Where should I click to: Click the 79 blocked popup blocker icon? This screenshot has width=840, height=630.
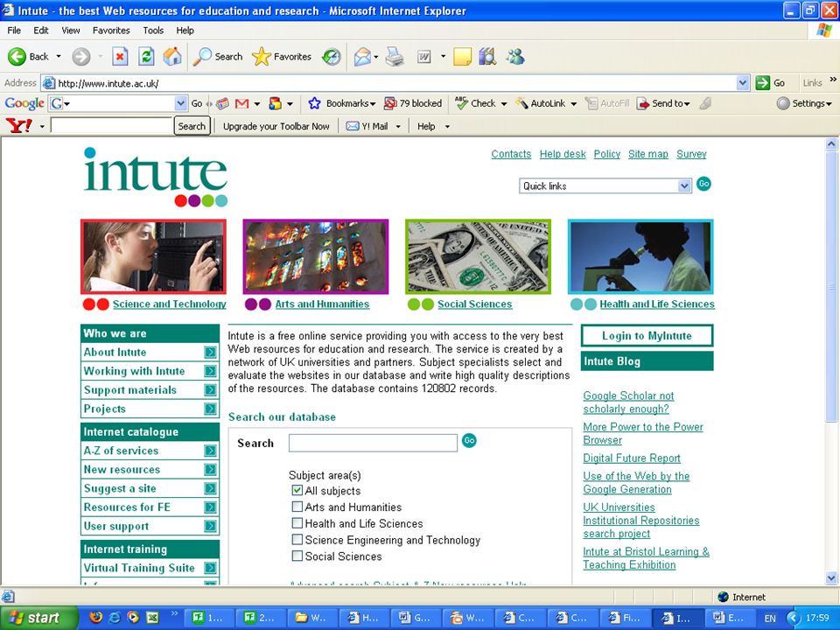pyautogui.click(x=390, y=103)
